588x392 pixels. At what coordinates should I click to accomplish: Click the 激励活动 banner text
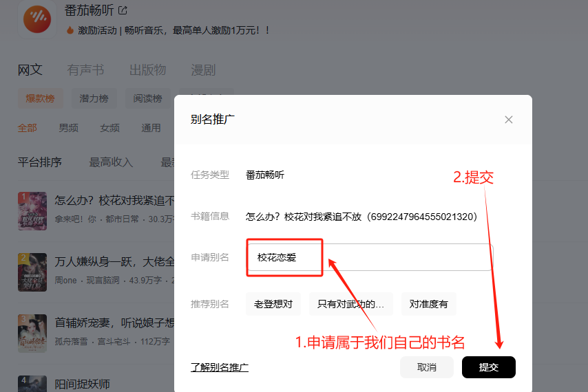click(174, 30)
